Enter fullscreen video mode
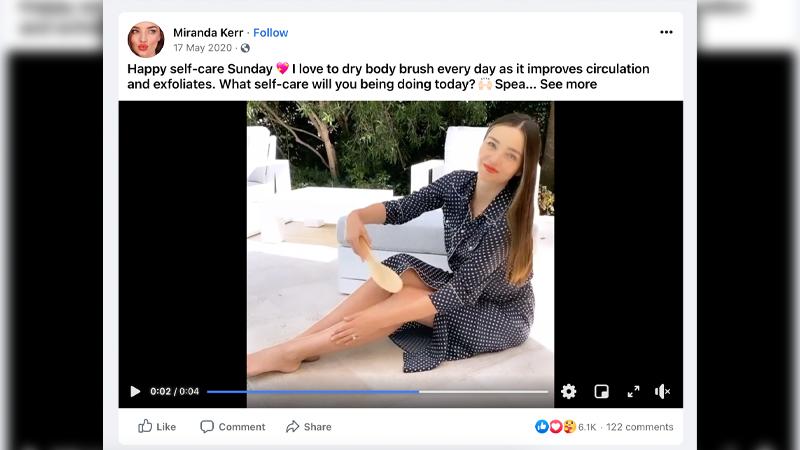800x450 pixels. [633, 392]
